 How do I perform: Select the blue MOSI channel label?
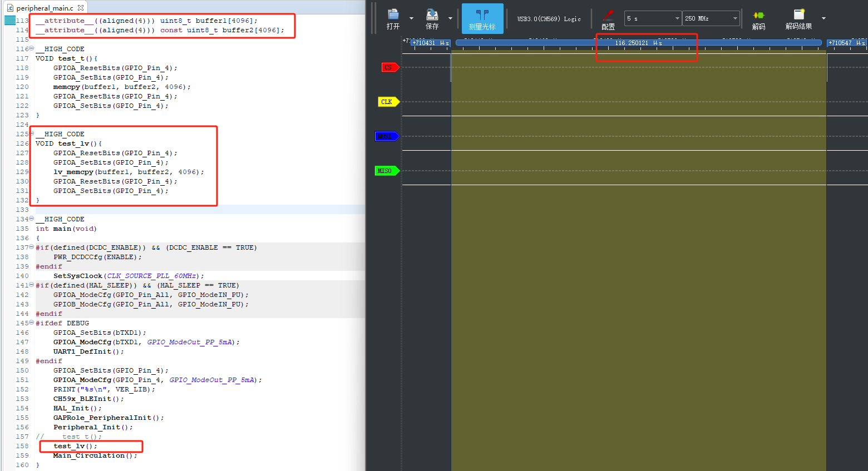click(x=387, y=136)
